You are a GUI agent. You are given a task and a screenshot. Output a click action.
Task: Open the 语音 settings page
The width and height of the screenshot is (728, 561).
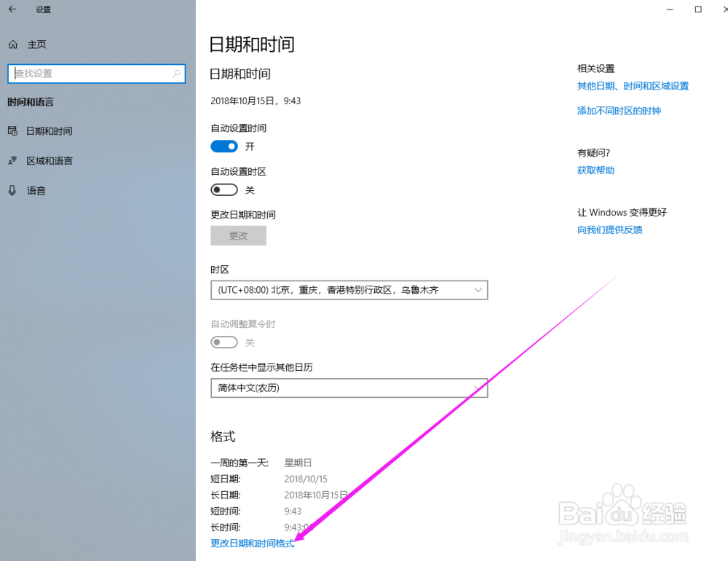point(36,190)
